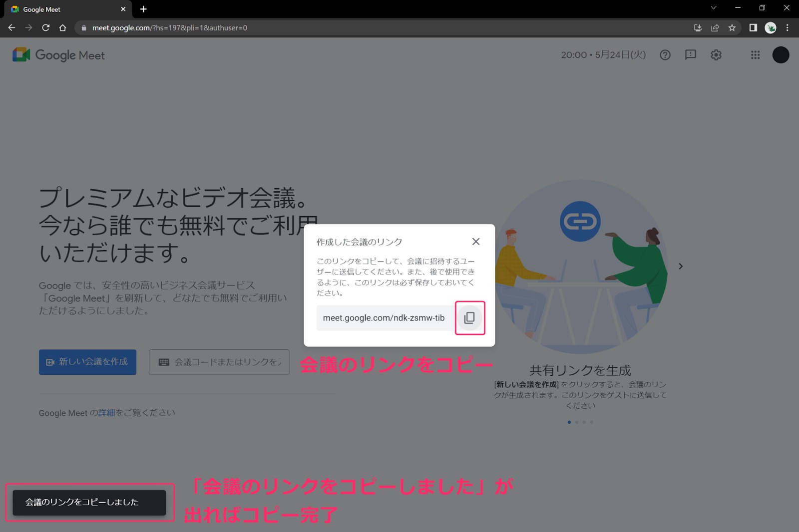799x532 pixels.
Task: Select the first carousel pagination dot
Action: (569, 422)
